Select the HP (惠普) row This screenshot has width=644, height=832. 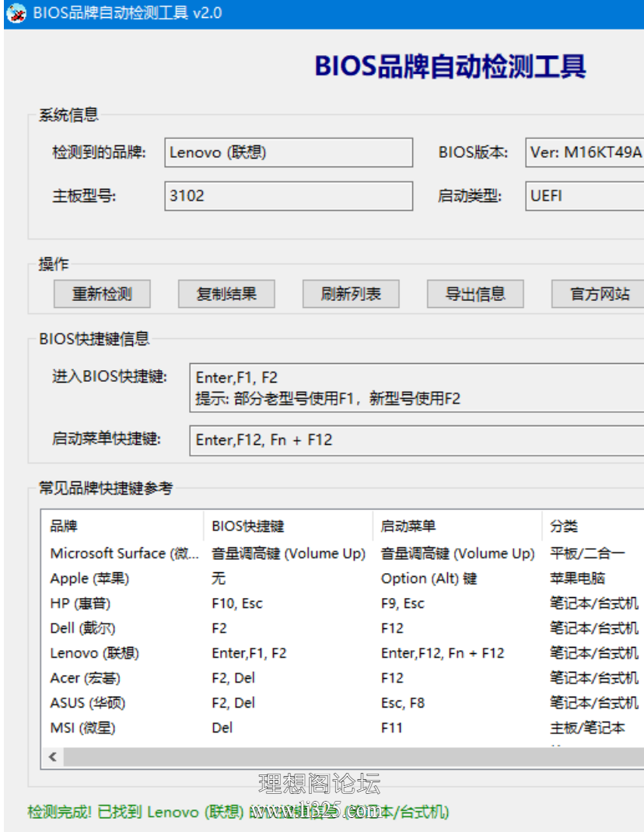tap(342, 603)
